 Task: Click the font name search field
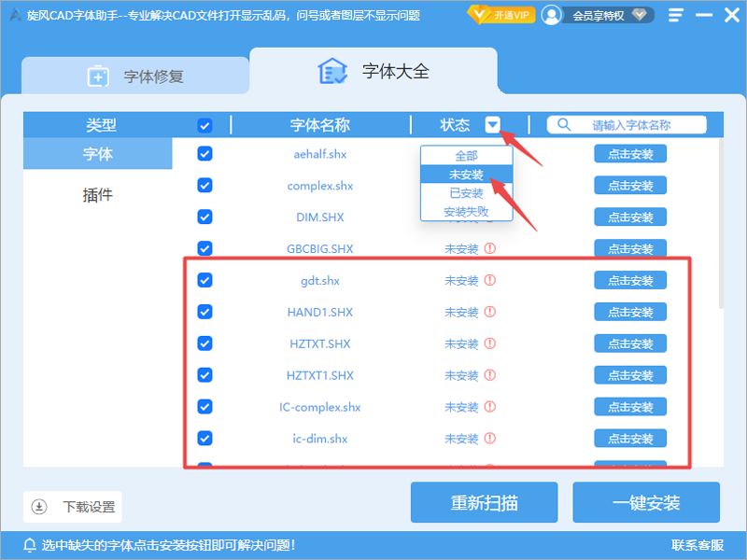pos(627,125)
